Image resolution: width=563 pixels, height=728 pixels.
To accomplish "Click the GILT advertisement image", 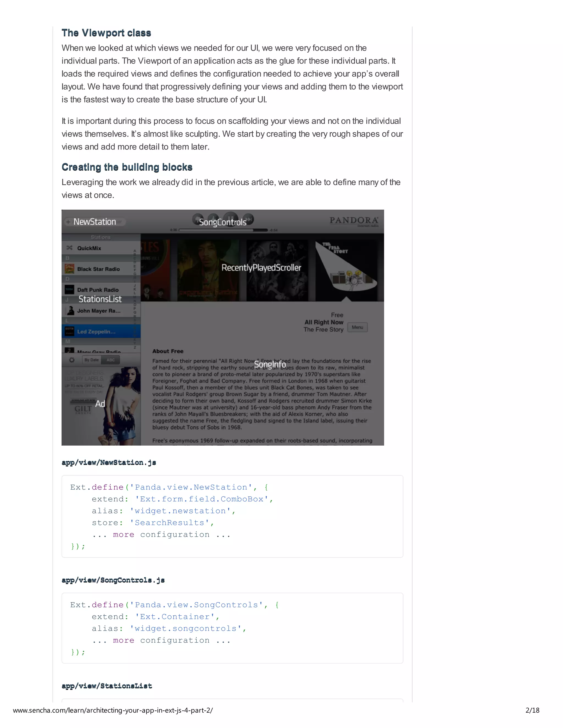I will click(x=101, y=406).
